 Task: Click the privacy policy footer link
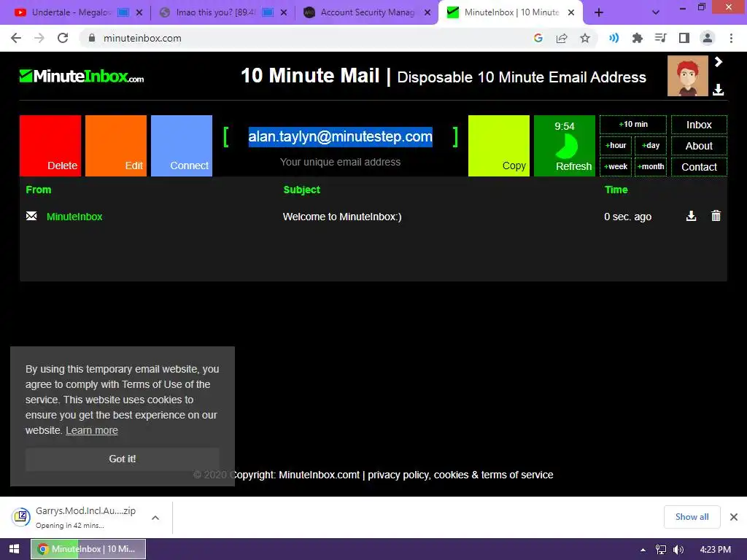click(399, 475)
